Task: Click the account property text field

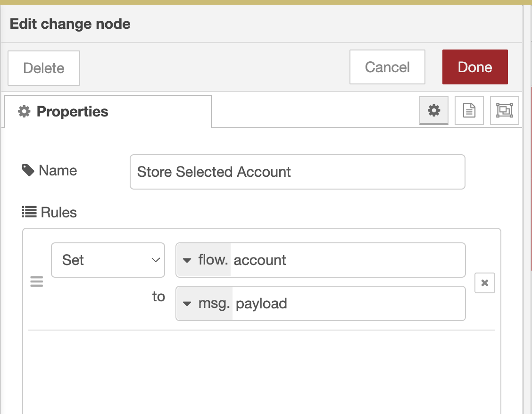Action: point(347,260)
